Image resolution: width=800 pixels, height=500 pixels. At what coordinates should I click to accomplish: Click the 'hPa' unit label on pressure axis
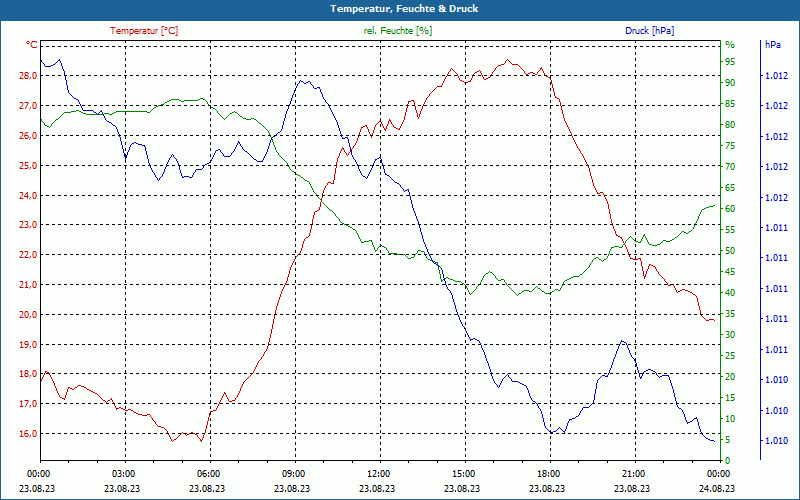tap(773, 45)
